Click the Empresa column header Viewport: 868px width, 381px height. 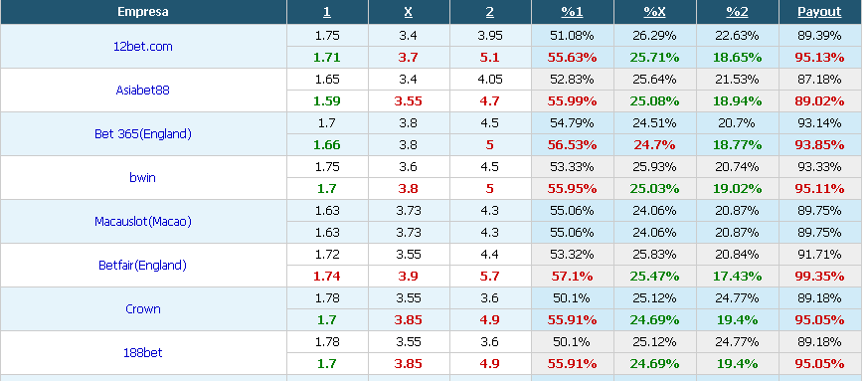143,12
